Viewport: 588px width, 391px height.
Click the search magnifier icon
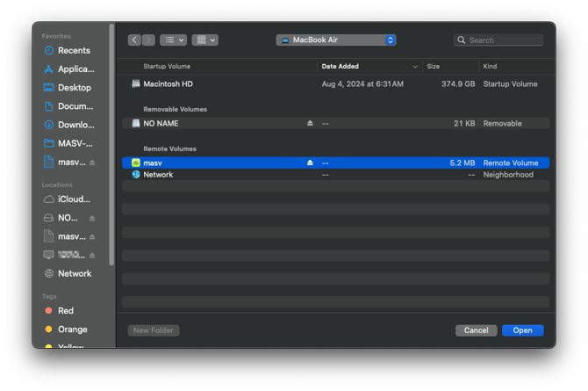pos(462,40)
